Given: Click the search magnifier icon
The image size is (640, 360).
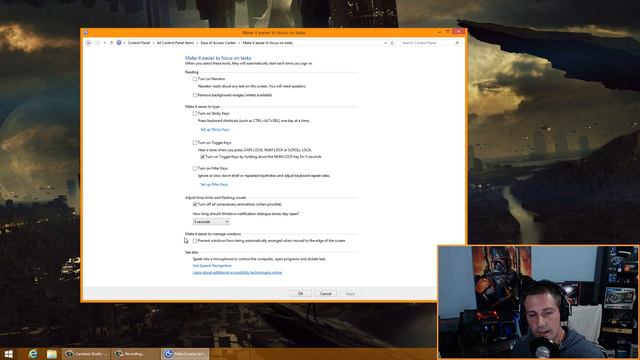Looking at the screenshot, I should point(457,43).
